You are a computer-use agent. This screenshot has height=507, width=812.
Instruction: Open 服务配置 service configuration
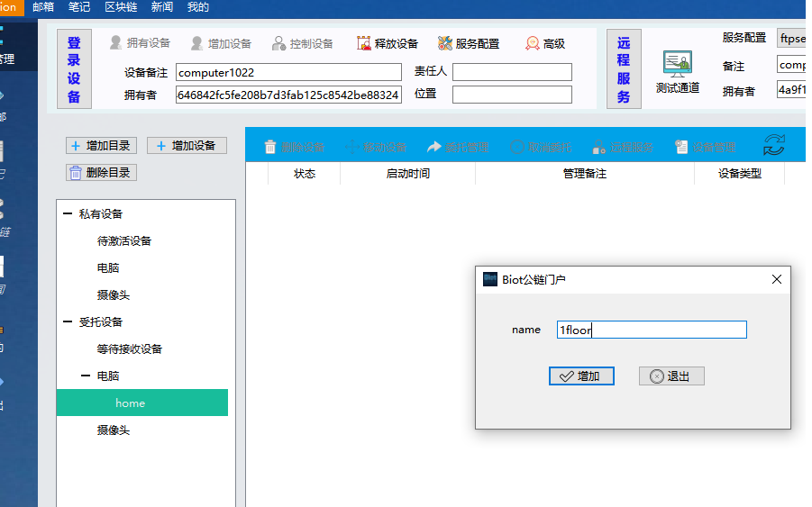coord(469,43)
